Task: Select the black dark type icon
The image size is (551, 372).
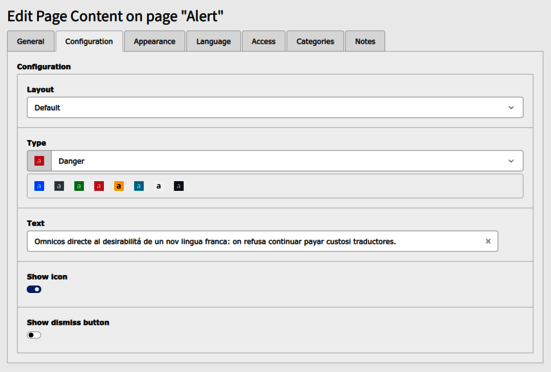Action: click(x=179, y=186)
